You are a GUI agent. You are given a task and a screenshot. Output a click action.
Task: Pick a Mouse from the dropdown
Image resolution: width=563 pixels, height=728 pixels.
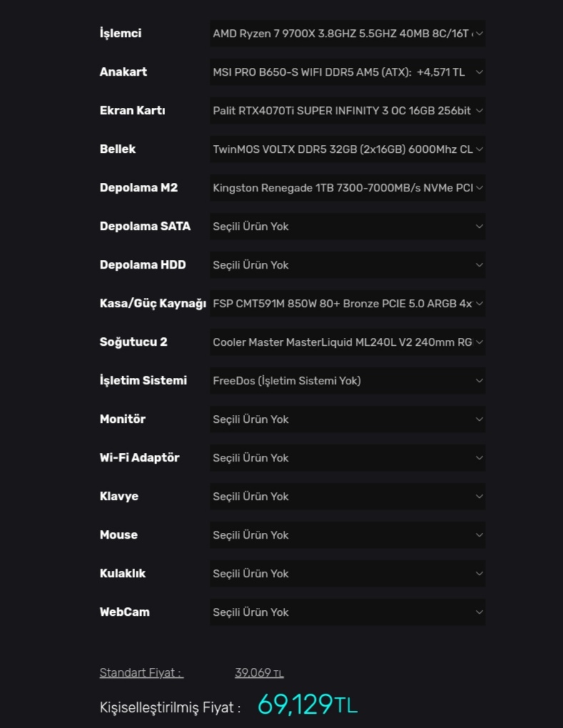tap(347, 535)
